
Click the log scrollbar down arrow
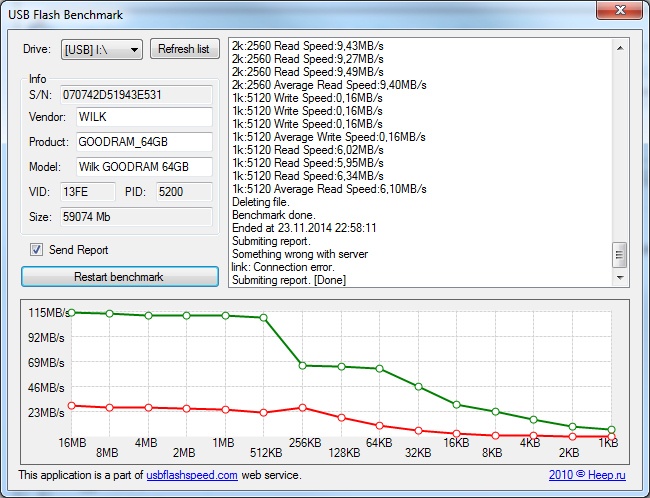pos(621,278)
